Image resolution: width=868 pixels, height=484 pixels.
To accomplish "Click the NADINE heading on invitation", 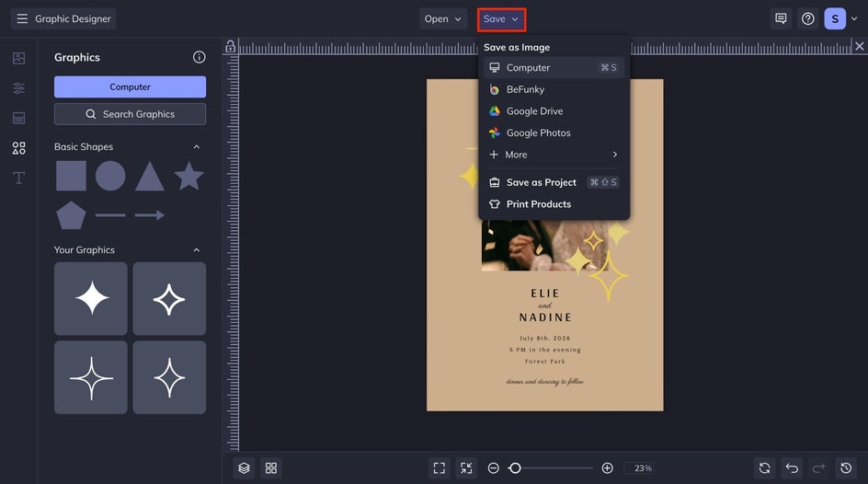I will (x=544, y=317).
